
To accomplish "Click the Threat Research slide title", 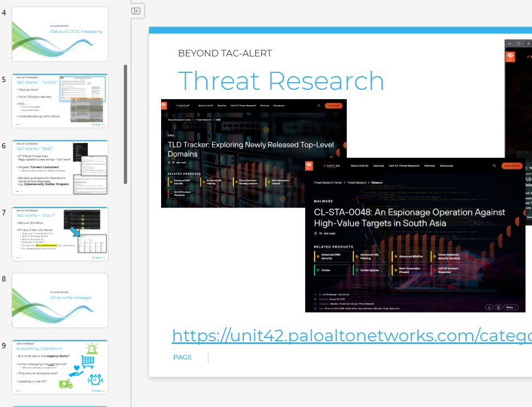I will (281, 81).
